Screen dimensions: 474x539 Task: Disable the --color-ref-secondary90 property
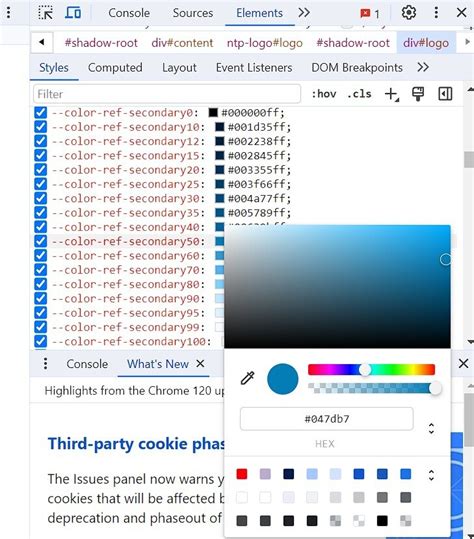[41, 298]
